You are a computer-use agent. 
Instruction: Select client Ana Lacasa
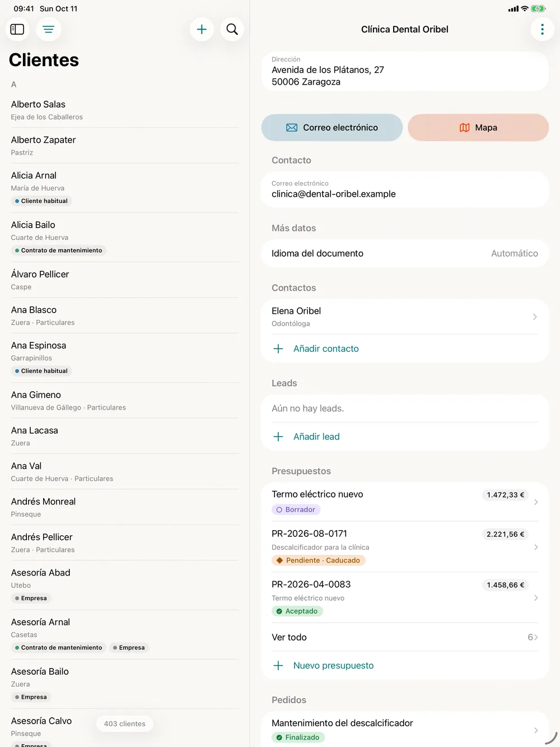tap(125, 436)
